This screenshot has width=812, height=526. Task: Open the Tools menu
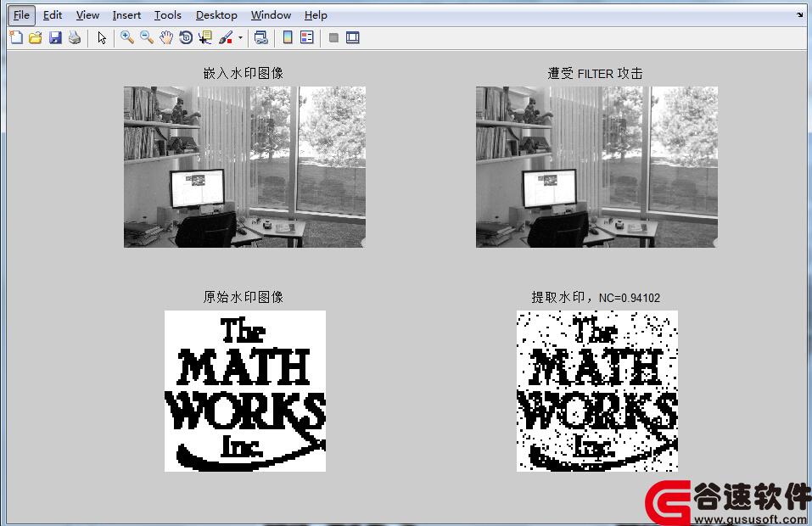[x=168, y=15]
